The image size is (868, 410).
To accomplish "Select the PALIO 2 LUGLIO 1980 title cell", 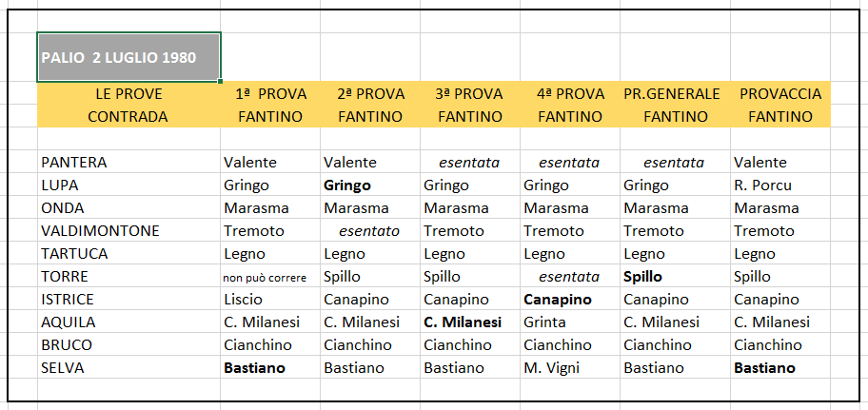I will tap(129, 57).
